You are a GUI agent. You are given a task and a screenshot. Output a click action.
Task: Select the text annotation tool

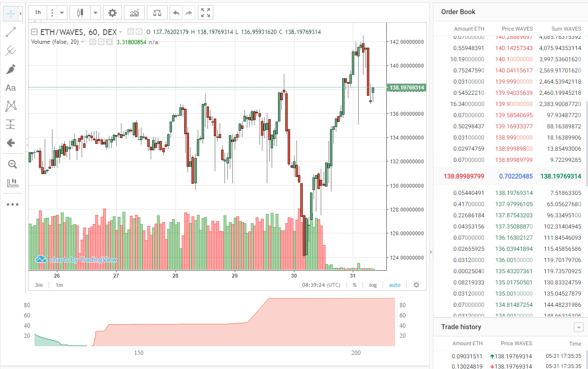11,88
